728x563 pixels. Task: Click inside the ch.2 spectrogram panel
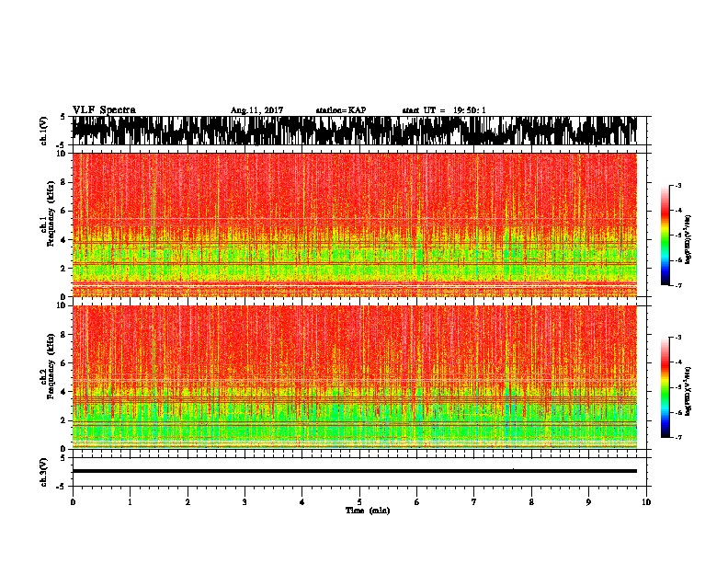click(354, 377)
